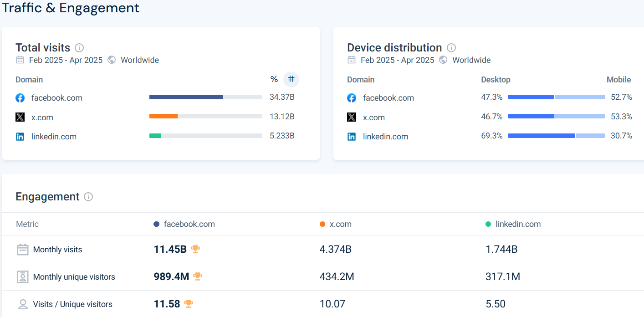Click Domain header in Total visits
This screenshot has width=644, height=317.
[29, 80]
